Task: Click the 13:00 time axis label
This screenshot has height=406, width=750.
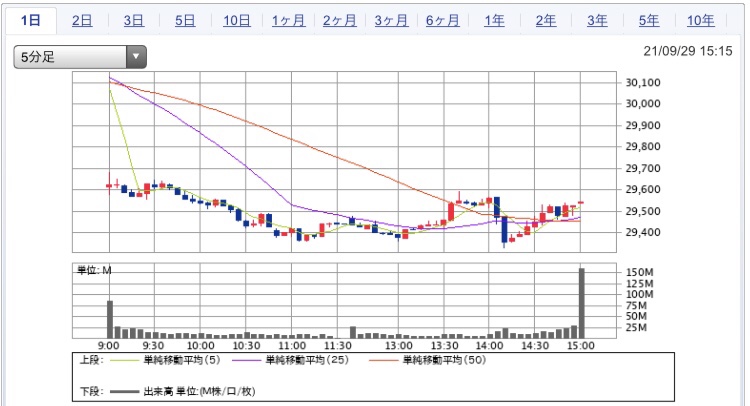Action: point(399,346)
